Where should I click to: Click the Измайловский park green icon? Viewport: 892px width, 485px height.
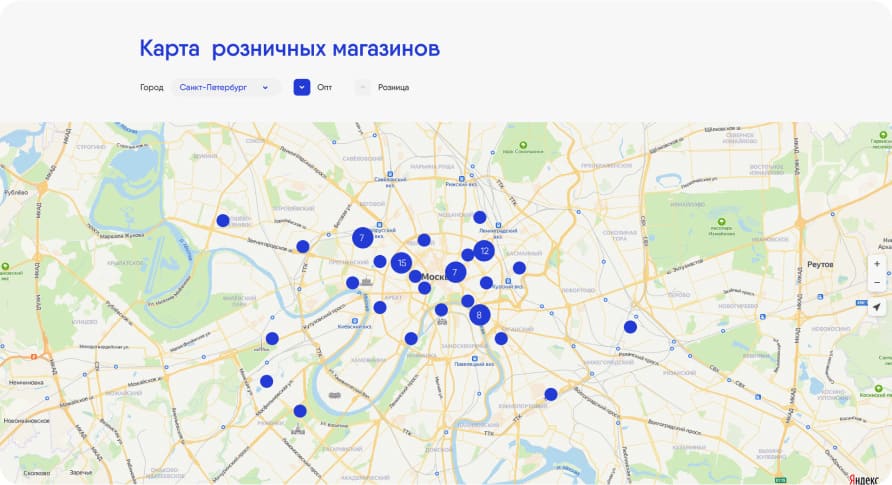click(x=721, y=222)
